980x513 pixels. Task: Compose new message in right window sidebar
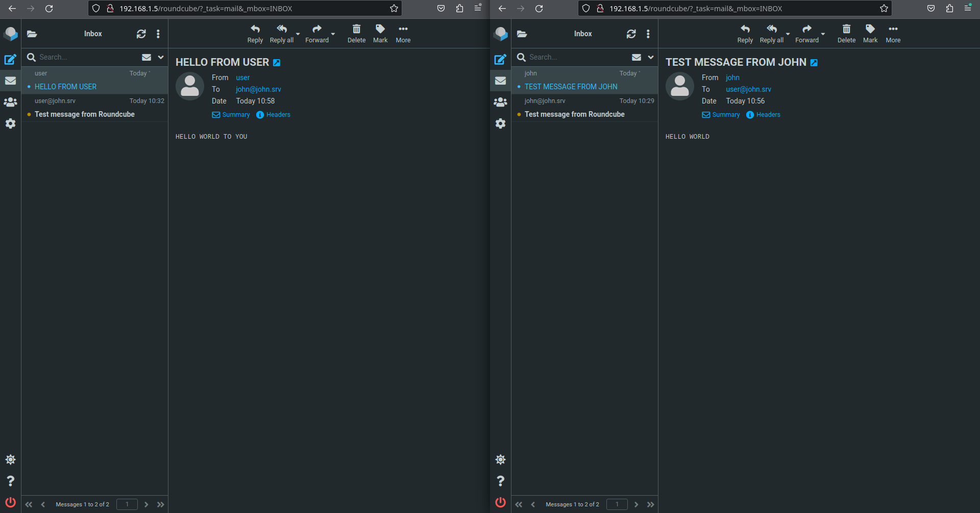pyautogui.click(x=500, y=59)
